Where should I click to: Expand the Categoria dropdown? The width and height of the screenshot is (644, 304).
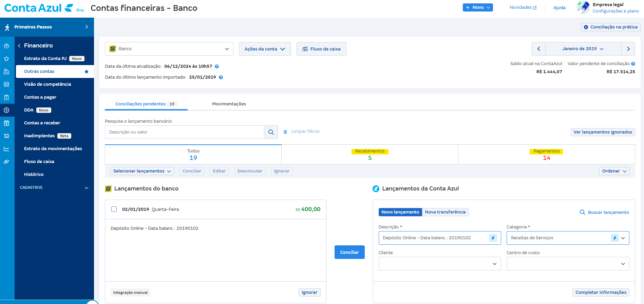tap(623, 238)
